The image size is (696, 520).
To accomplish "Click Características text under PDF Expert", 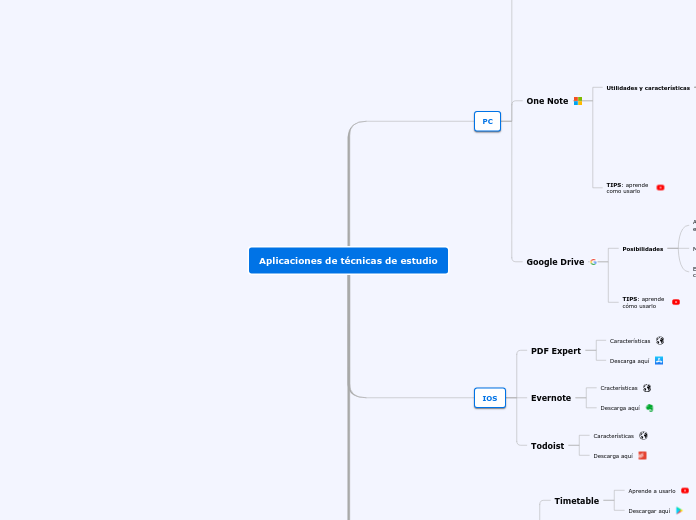I will coord(630,341).
